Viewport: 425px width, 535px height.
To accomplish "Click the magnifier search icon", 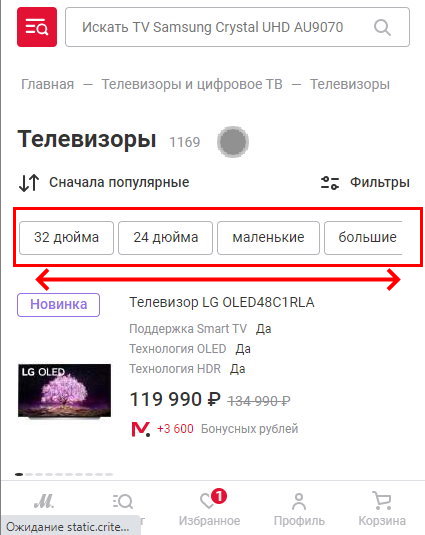I will coord(382,27).
